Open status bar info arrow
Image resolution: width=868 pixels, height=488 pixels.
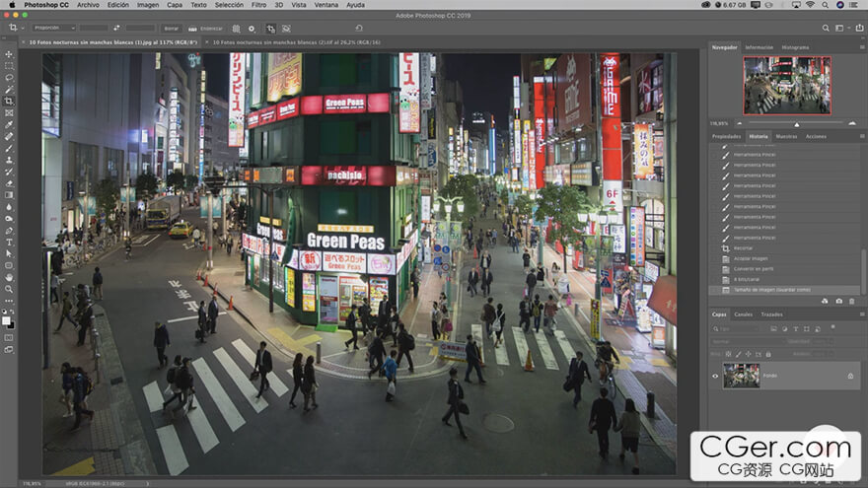point(147,483)
